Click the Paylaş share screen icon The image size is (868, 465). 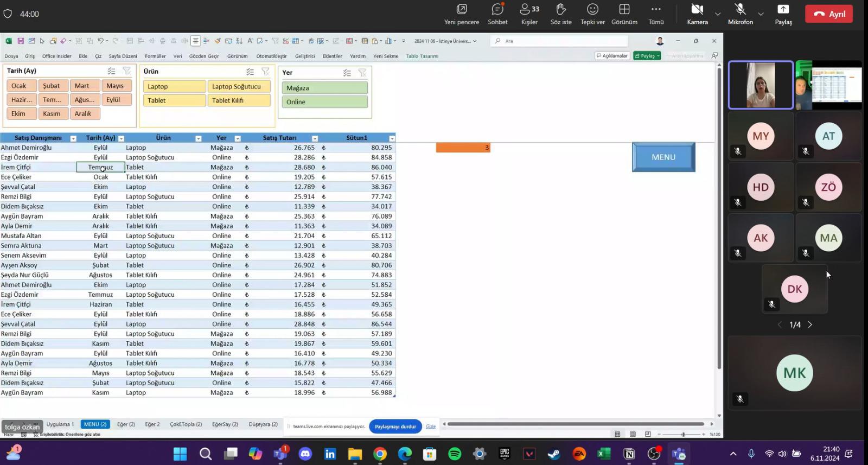pyautogui.click(x=783, y=14)
